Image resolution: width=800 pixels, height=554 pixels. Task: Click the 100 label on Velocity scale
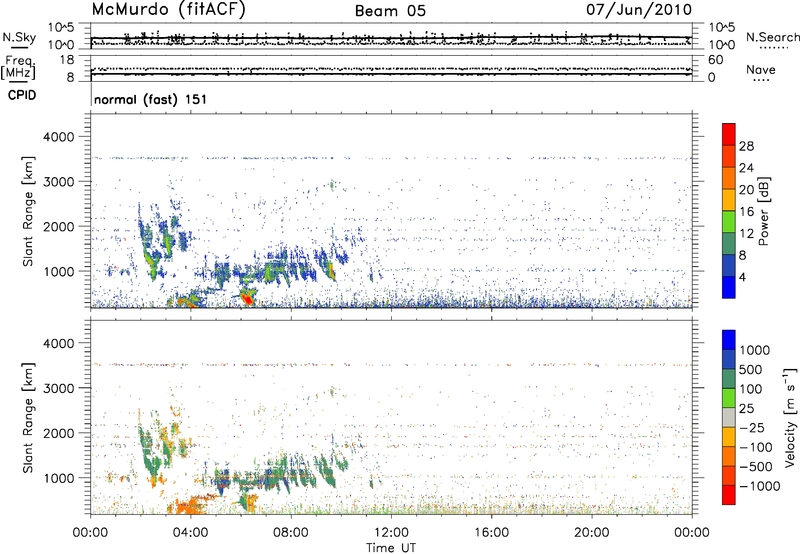[x=751, y=389]
